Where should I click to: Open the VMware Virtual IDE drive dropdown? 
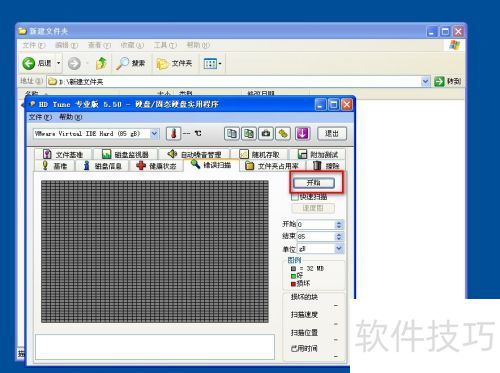[x=154, y=134]
